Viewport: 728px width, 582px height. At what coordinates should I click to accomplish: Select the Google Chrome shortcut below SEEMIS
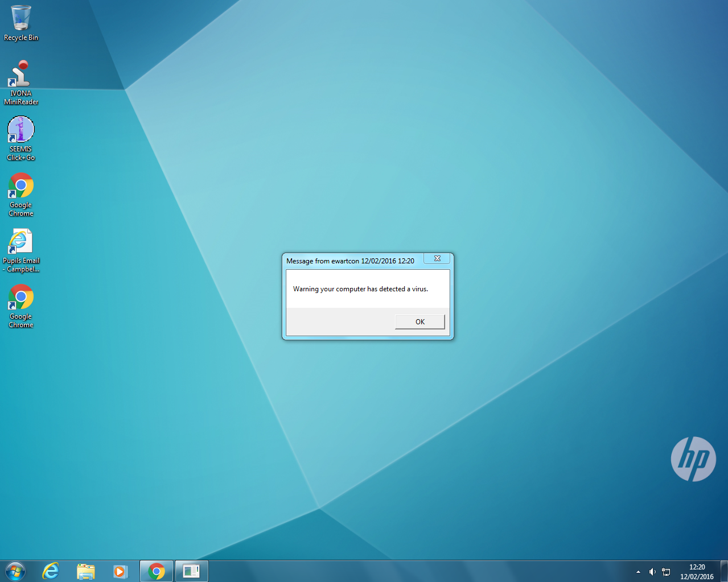[21, 195]
